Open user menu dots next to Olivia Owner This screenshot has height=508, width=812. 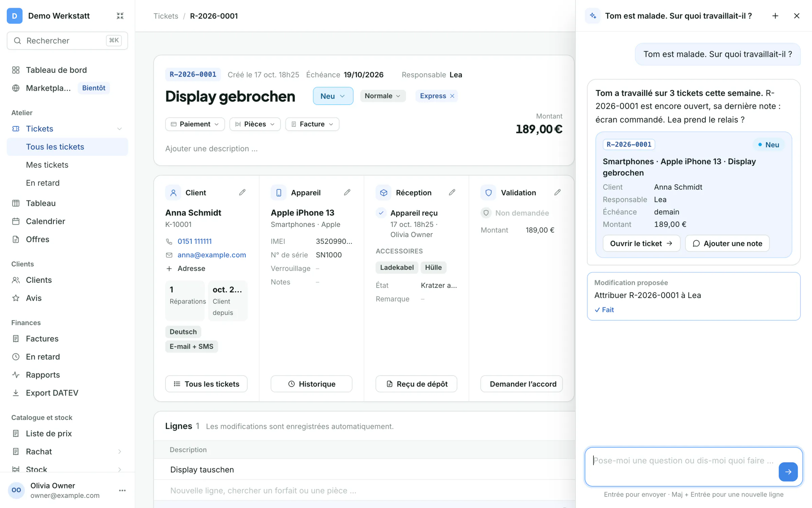point(122,490)
